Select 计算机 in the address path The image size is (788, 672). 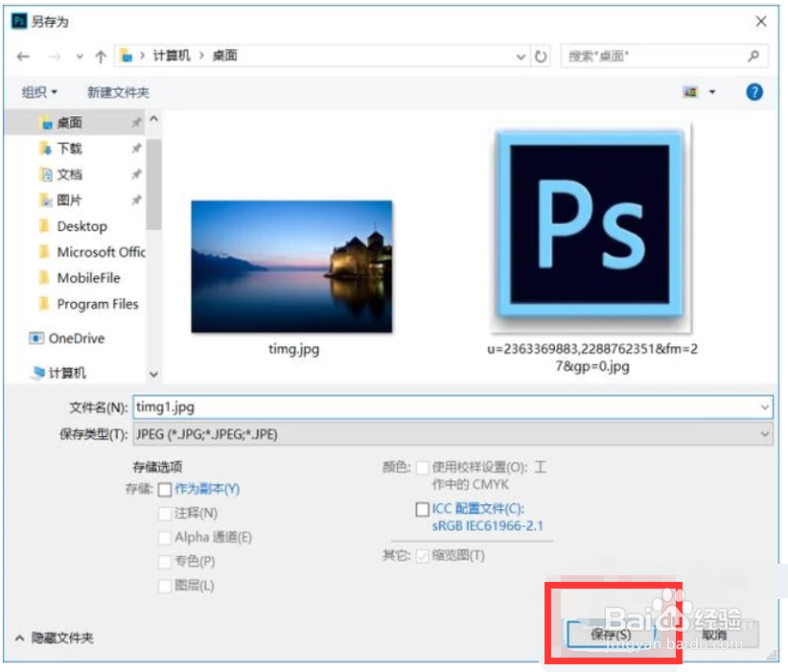click(172, 56)
